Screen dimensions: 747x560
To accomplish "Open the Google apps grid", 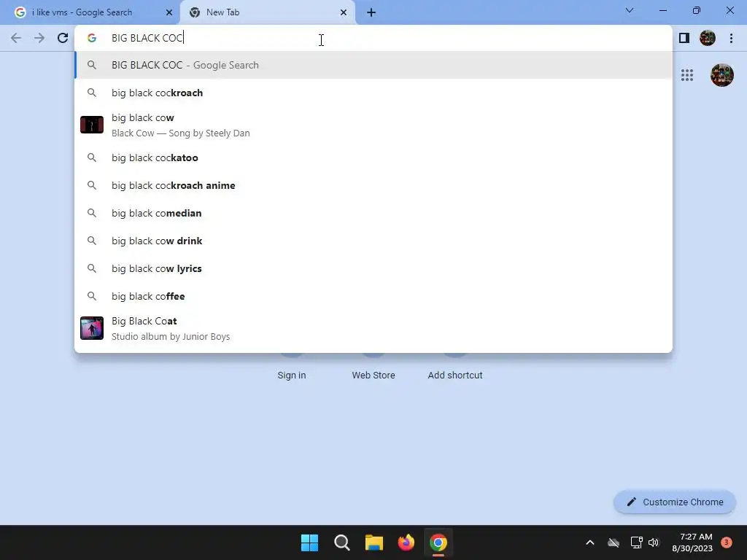I will click(x=687, y=75).
